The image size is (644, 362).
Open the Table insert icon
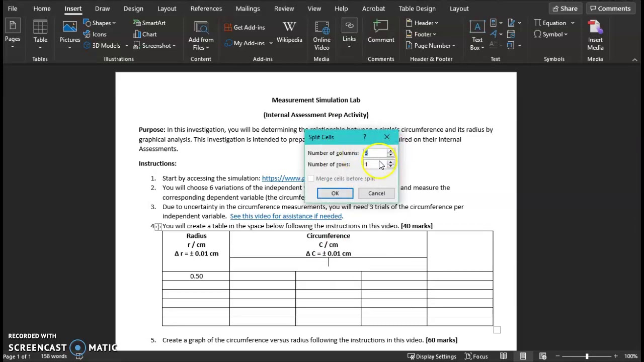pos(40,34)
